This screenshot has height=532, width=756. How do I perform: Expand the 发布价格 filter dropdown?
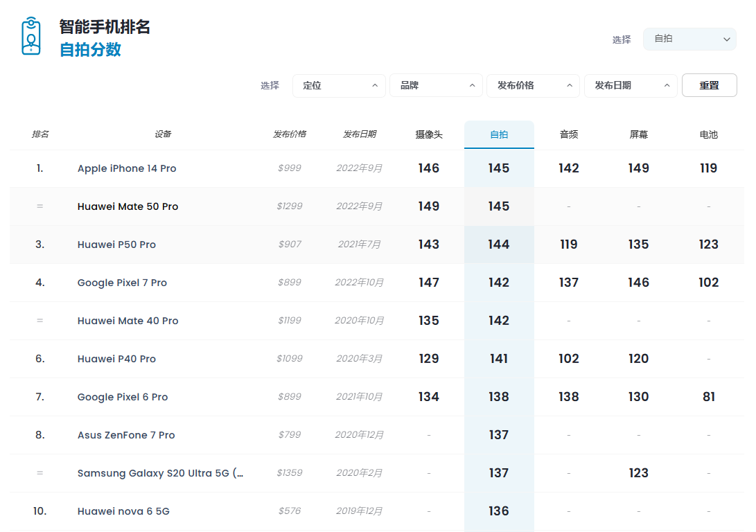point(534,86)
